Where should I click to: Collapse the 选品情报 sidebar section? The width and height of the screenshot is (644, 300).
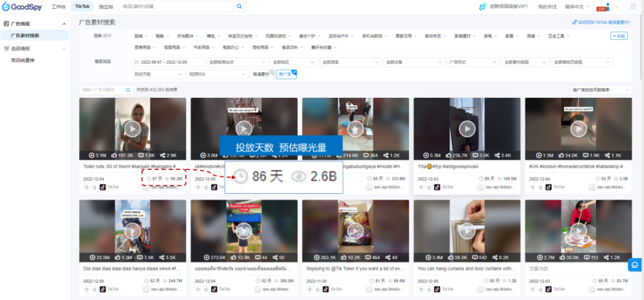[64, 48]
